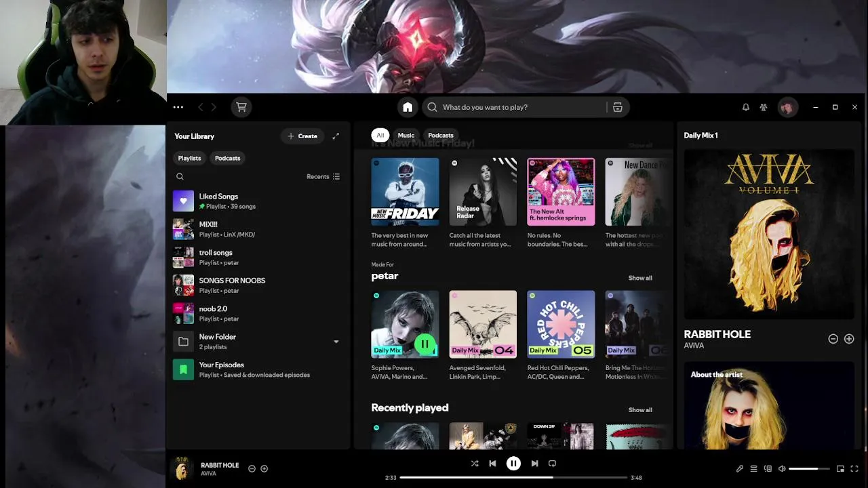Open Daily Mix 04 card
Screen dimensions: 868x488
point(483,335)
